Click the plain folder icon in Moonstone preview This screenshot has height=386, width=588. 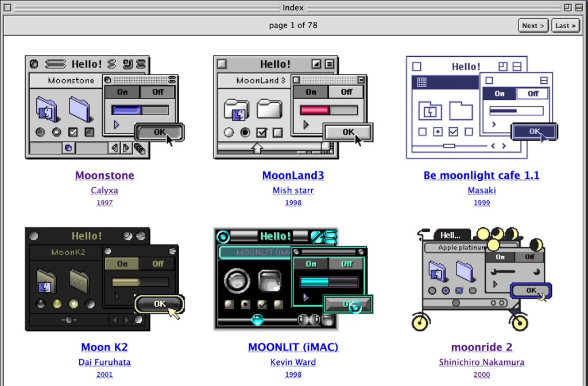pyautogui.click(x=81, y=109)
